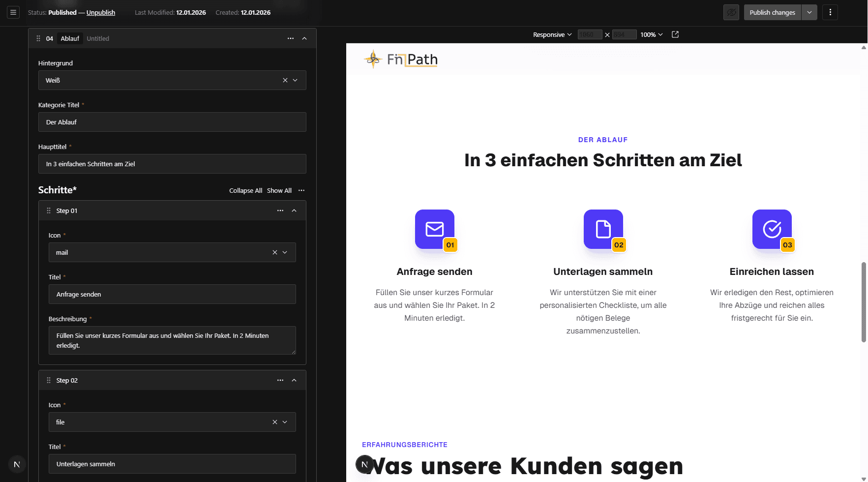Open the Responsive breakpoint dropdown

point(552,34)
